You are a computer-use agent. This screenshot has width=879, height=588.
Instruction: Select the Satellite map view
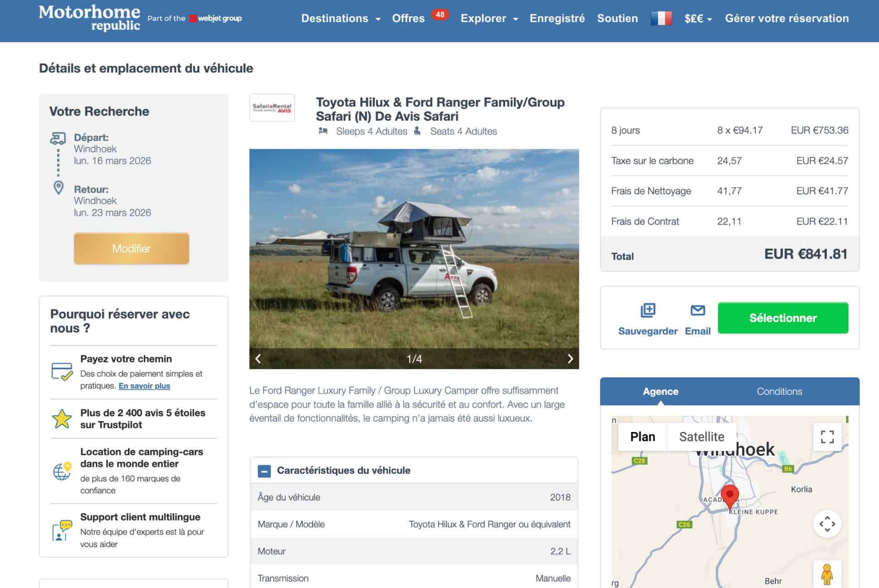pyautogui.click(x=701, y=437)
